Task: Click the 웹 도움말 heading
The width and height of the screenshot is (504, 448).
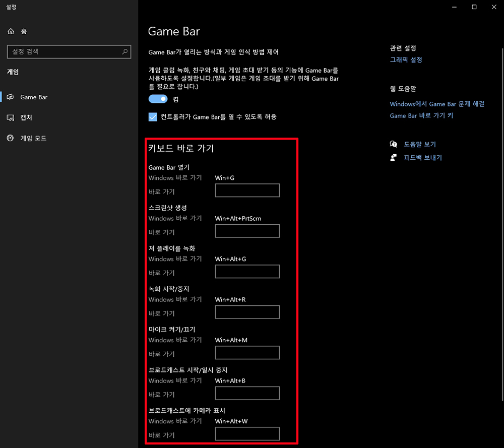Action: [403, 89]
